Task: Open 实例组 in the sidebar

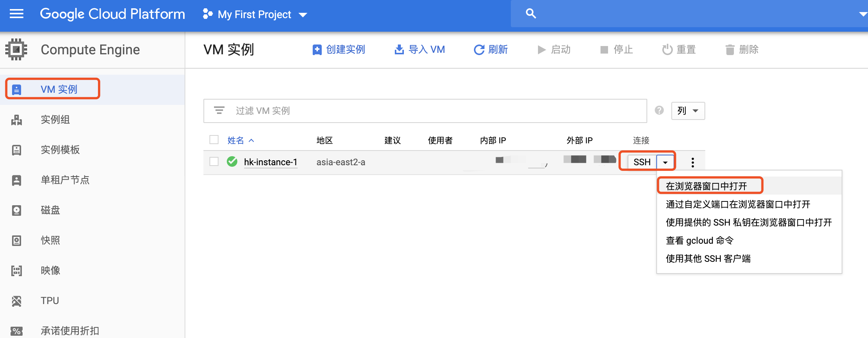Action: 55,120
